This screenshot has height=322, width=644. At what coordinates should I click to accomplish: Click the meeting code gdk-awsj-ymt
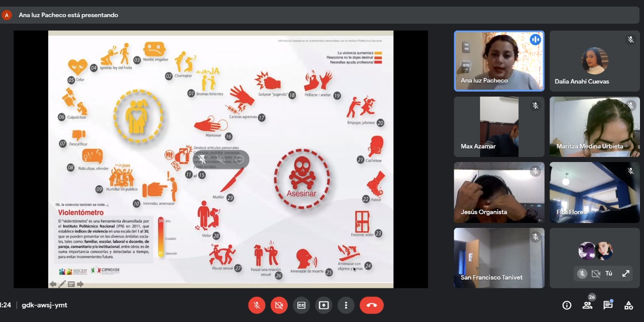click(44, 305)
